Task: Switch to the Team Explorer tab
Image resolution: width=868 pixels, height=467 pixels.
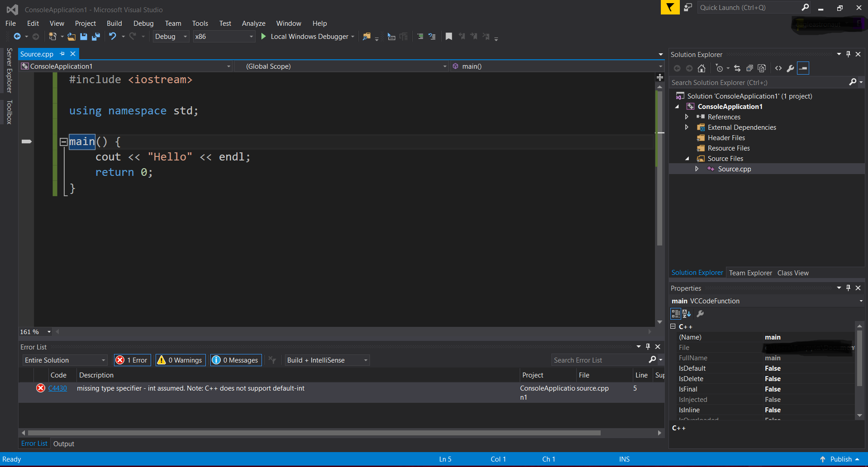Action: click(750, 273)
